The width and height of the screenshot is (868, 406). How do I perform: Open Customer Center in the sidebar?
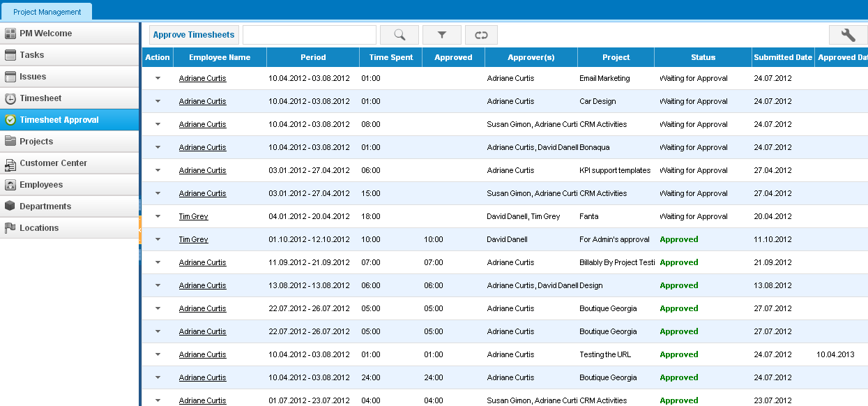click(x=70, y=163)
